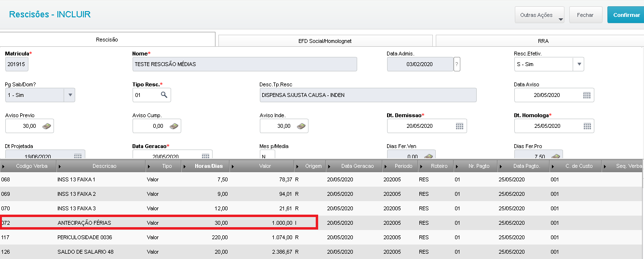
Task: Select row ANTECIPAÇÃO FÉRIAS
Action: click(x=321, y=223)
